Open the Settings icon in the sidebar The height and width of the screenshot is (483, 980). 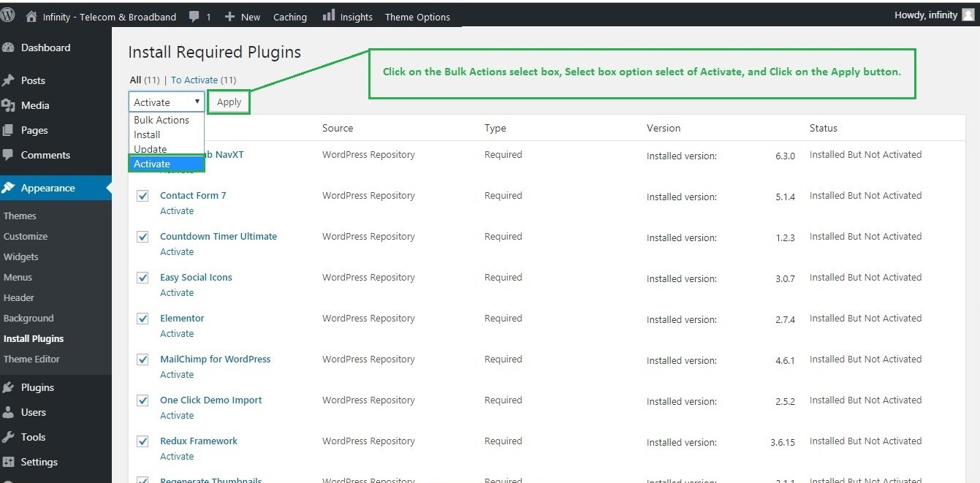(9, 462)
